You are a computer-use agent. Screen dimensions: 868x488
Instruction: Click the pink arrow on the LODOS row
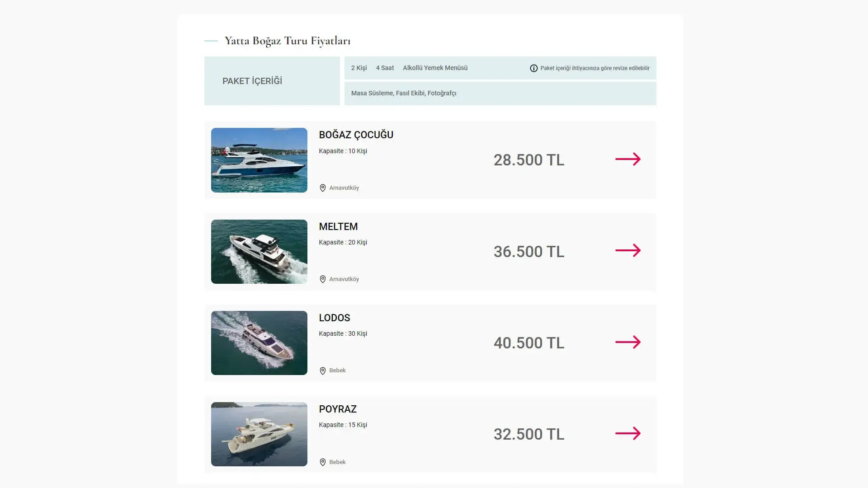pos(628,343)
